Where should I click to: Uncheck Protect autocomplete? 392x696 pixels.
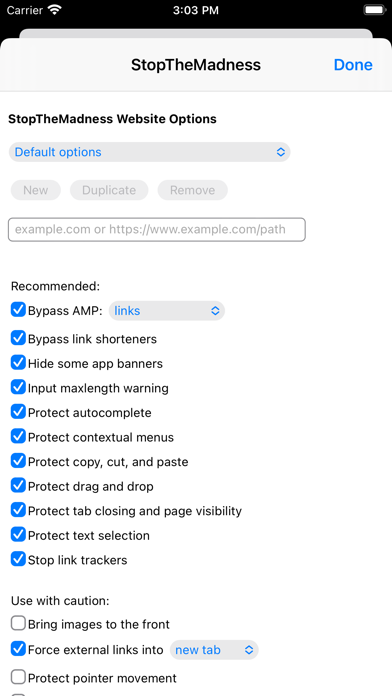pos(18,412)
